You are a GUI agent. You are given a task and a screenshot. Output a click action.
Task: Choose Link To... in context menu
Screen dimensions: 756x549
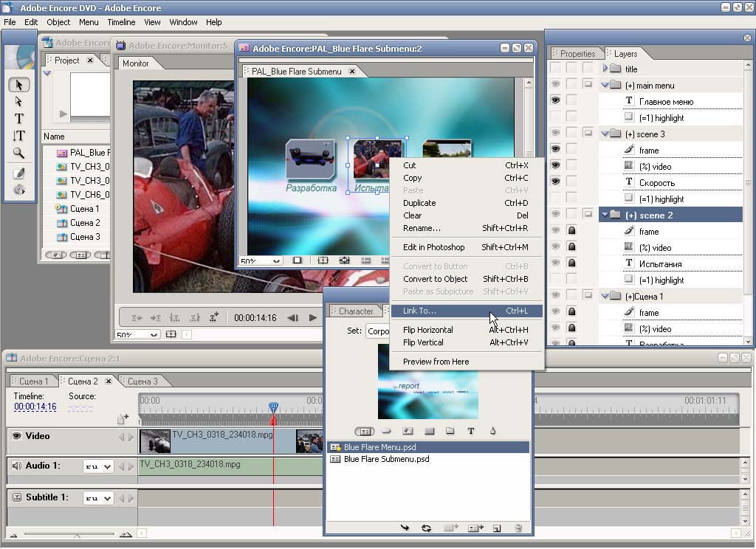(x=419, y=311)
